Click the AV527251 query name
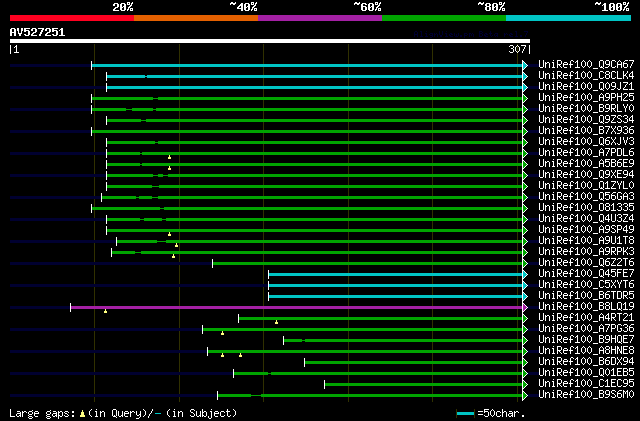The height and width of the screenshot is (421, 640). [37, 32]
